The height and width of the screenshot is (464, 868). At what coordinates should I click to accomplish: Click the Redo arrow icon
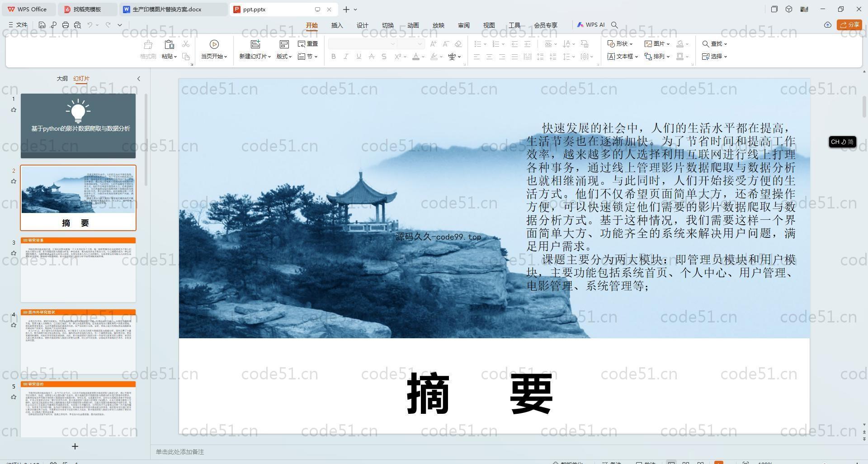click(x=108, y=25)
